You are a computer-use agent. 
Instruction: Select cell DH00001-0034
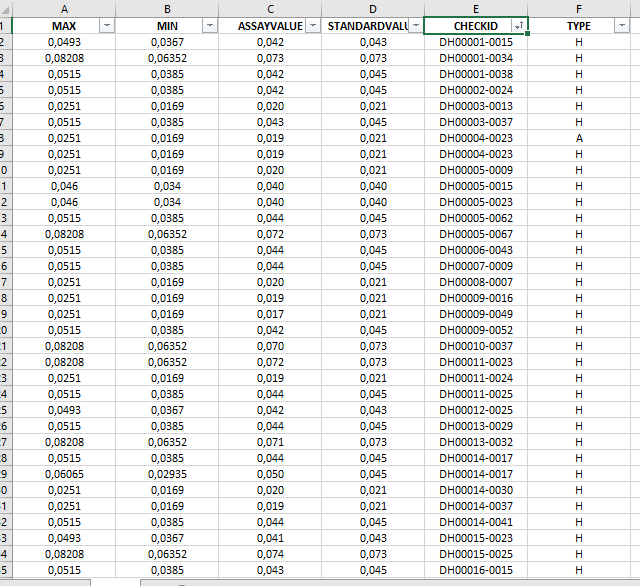[x=476, y=58]
